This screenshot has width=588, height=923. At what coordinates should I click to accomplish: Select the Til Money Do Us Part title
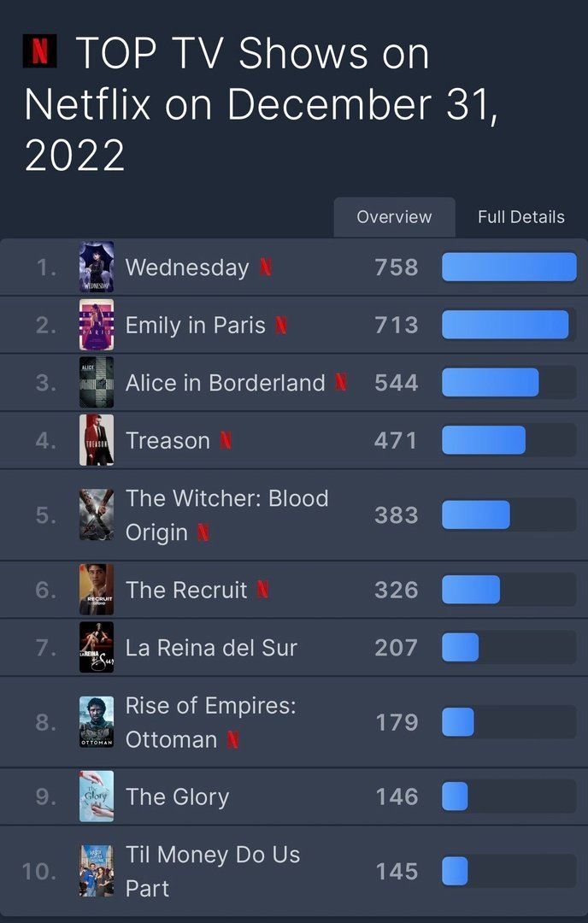click(x=213, y=871)
